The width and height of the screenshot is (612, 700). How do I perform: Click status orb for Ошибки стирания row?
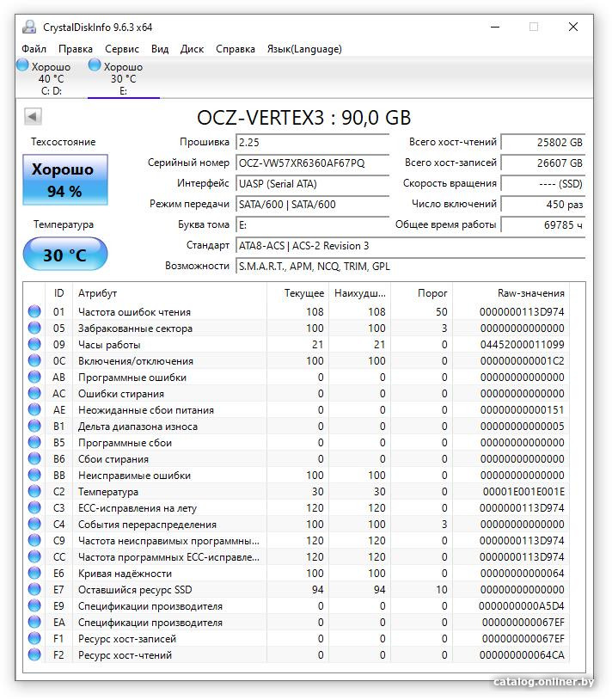tap(34, 393)
